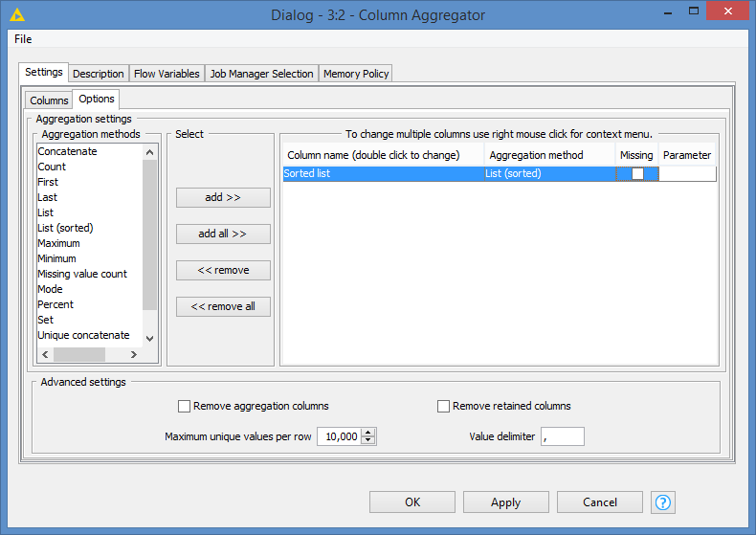The width and height of the screenshot is (756, 535).
Task: Click the Value delimiter text field
Action: [x=562, y=436]
